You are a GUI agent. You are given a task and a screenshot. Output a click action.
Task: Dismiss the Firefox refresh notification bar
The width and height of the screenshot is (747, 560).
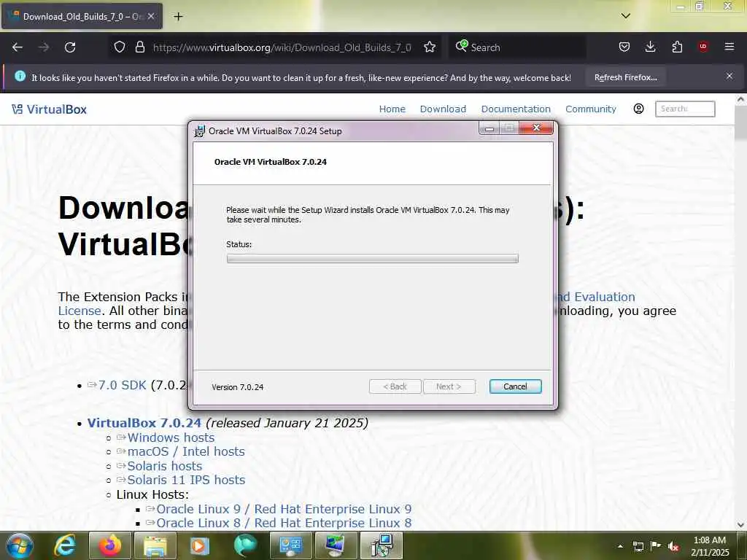point(729,76)
